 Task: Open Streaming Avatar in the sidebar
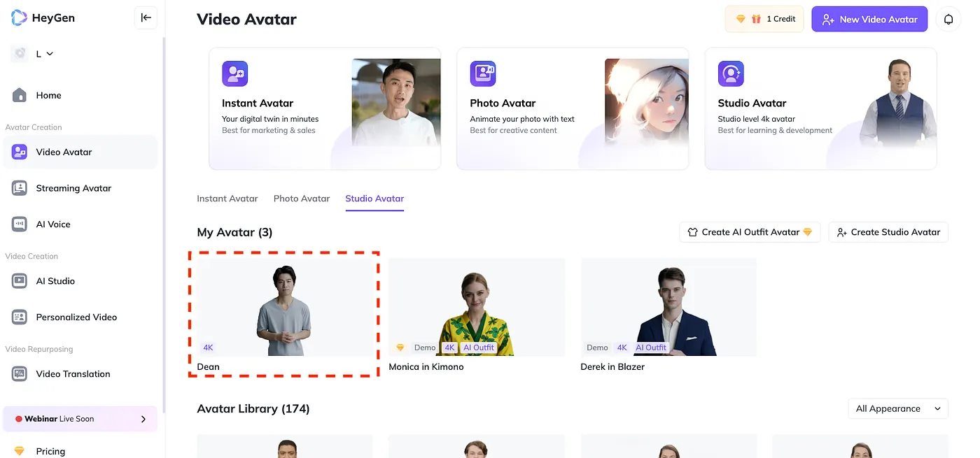(80, 188)
